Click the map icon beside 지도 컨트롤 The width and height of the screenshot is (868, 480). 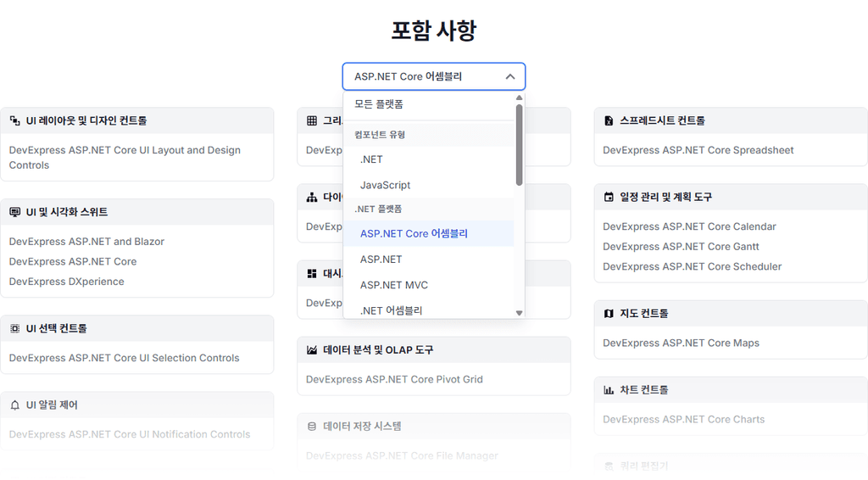point(609,313)
